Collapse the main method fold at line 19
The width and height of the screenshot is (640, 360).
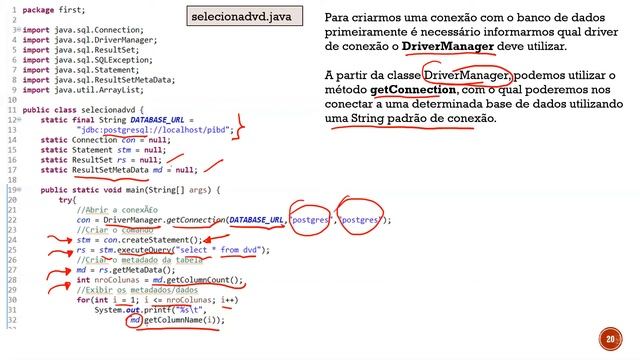tap(19, 190)
